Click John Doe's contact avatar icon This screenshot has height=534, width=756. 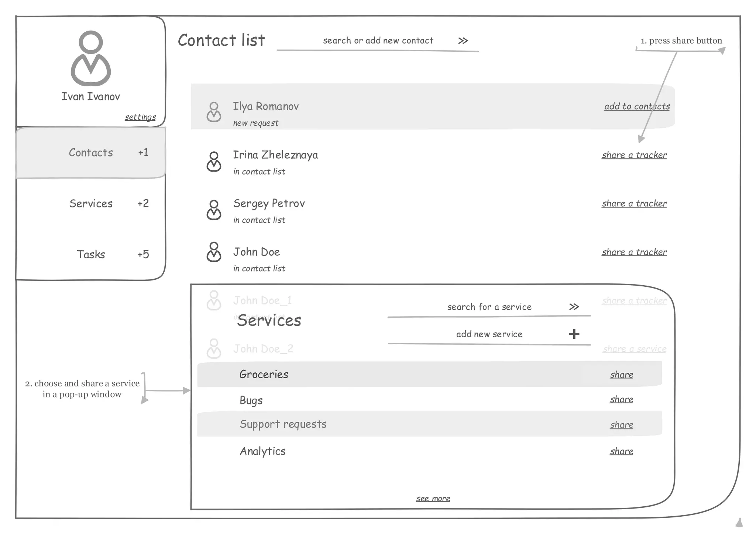(214, 252)
